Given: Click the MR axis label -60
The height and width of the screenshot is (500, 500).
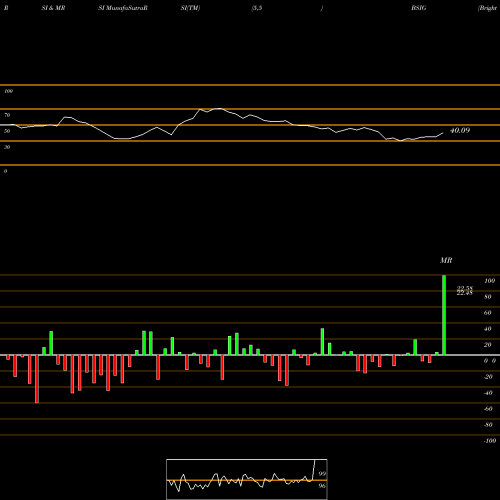Looking at the screenshot, I should pos(488,409).
